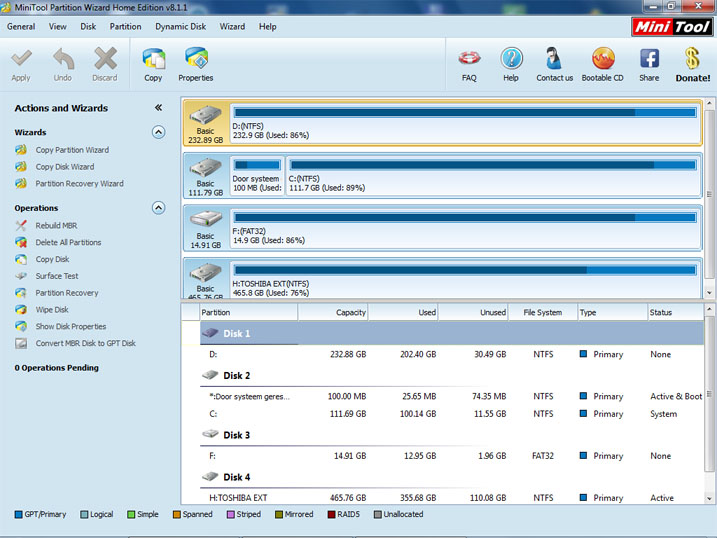Select the C: 111.69 GB partition row
Viewport: 717px width, 538px height.
pos(451,414)
